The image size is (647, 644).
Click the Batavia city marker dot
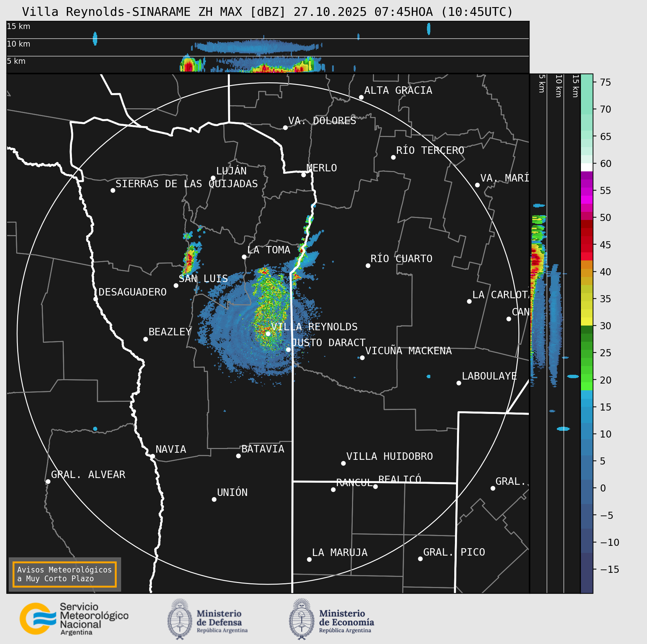tap(238, 456)
